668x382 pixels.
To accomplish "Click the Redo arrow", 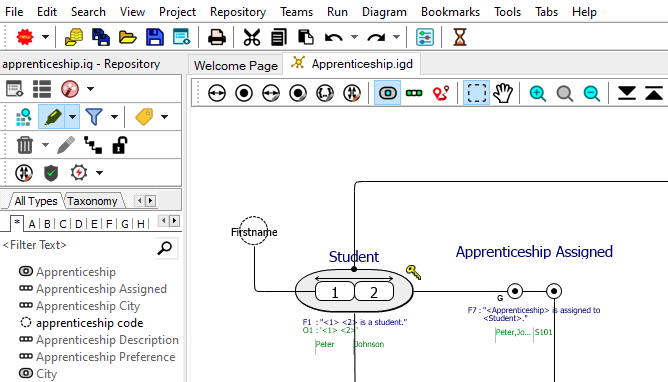I will pos(376,37).
